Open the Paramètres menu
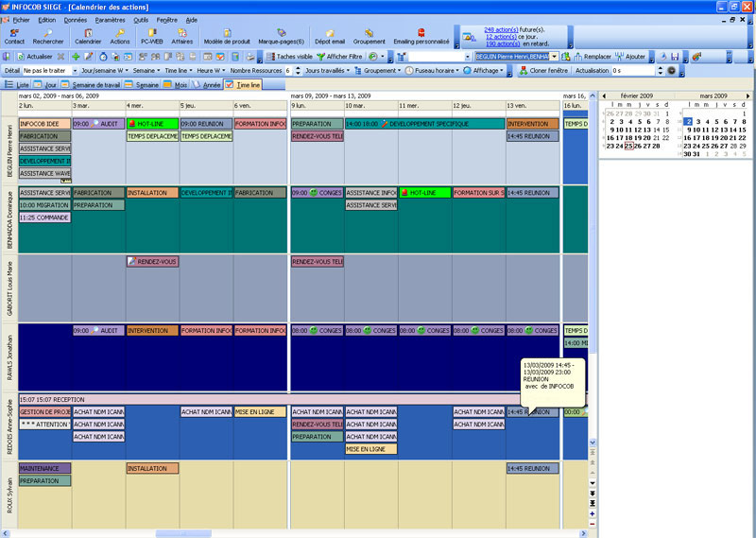The image size is (756, 538). click(110, 19)
